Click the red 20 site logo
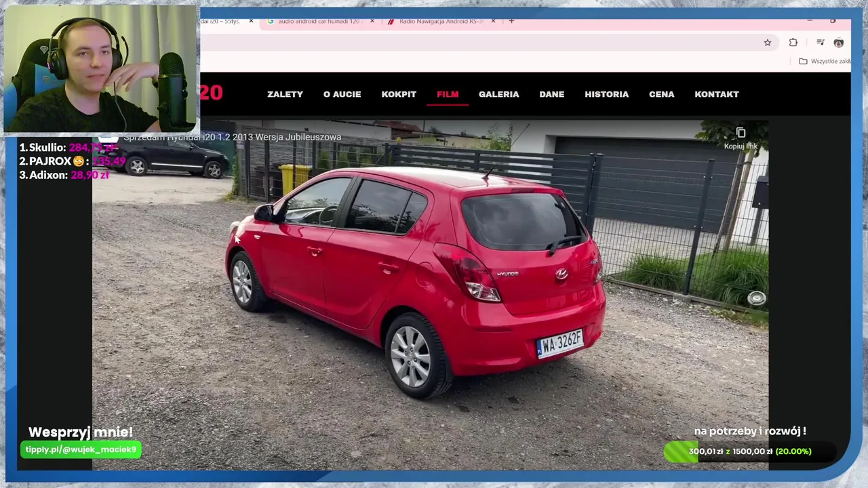 pyautogui.click(x=211, y=93)
